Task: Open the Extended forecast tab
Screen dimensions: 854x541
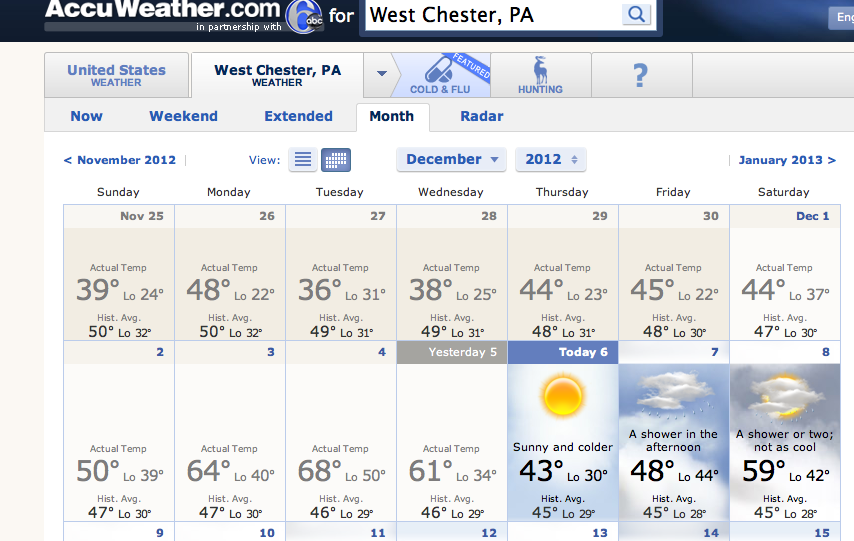Action: (x=298, y=116)
